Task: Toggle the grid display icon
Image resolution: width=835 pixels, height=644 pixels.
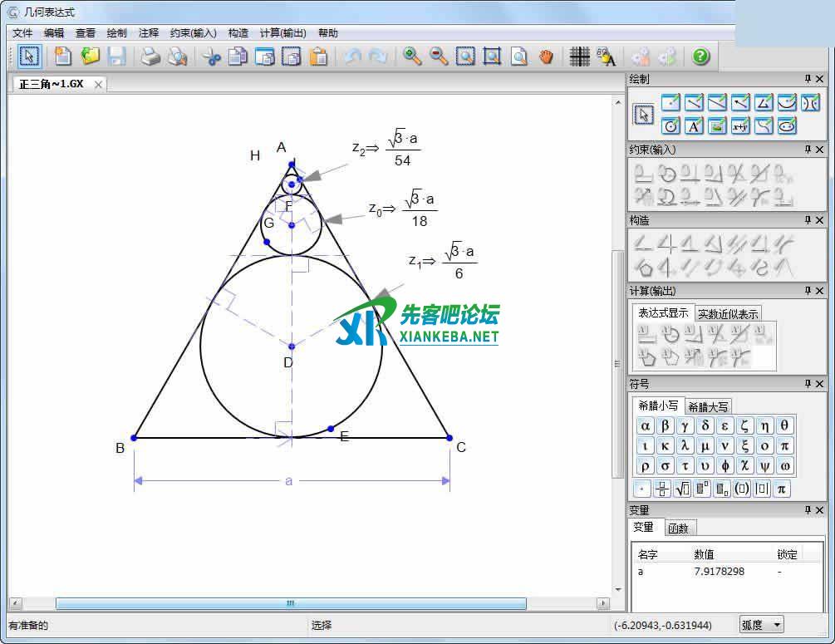Action: (x=579, y=57)
